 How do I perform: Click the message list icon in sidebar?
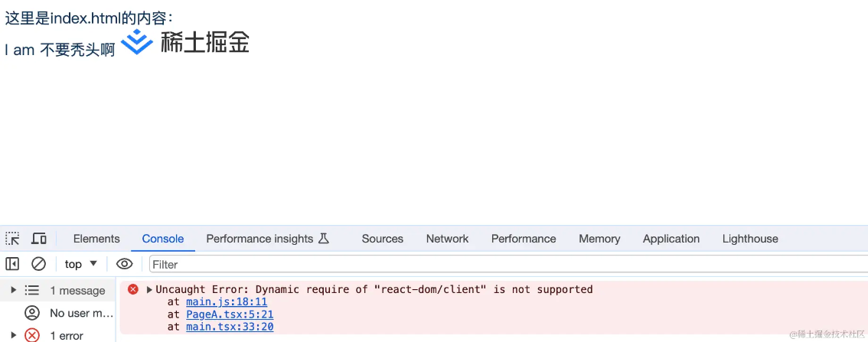coord(32,290)
